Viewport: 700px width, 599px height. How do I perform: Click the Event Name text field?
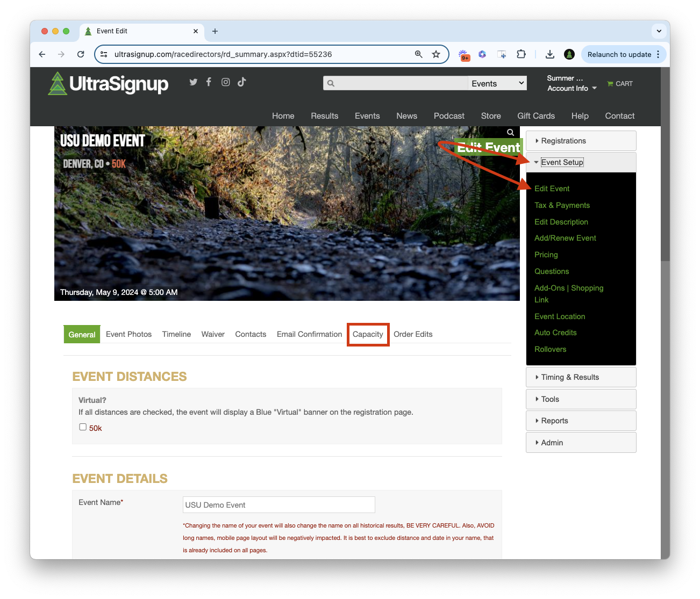pos(279,504)
